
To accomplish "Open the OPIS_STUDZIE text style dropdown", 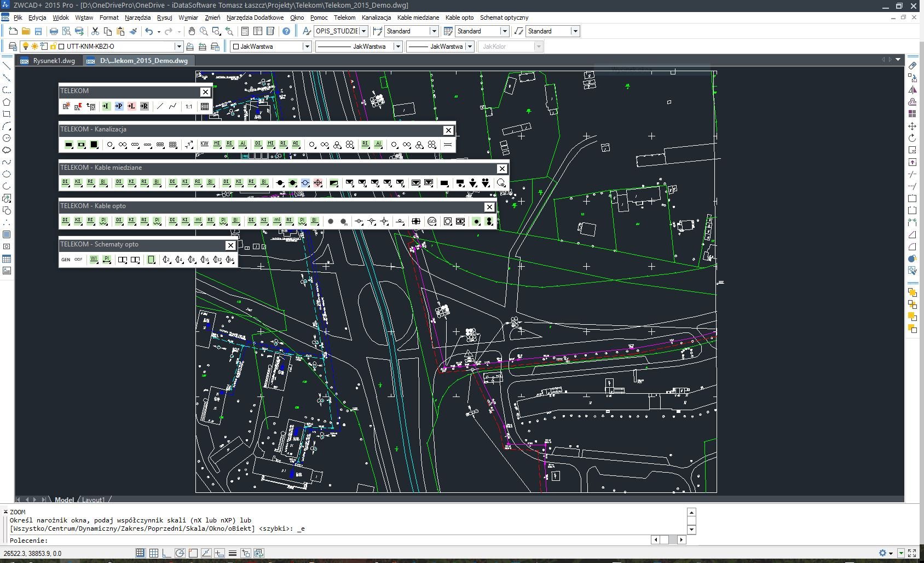I will click(x=363, y=31).
